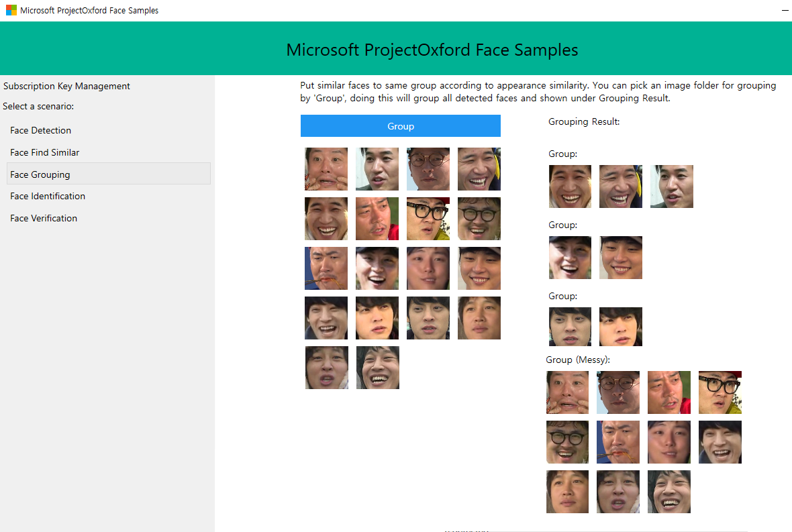This screenshot has width=792, height=532.
Task: Select the Face Grouping scenario
Action: point(109,174)
